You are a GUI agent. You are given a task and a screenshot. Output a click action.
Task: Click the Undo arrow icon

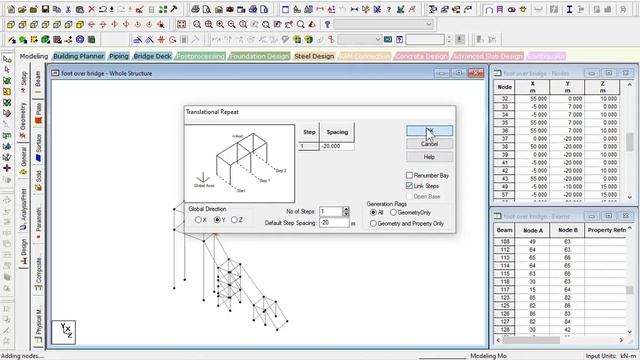[x=102, y=9]
